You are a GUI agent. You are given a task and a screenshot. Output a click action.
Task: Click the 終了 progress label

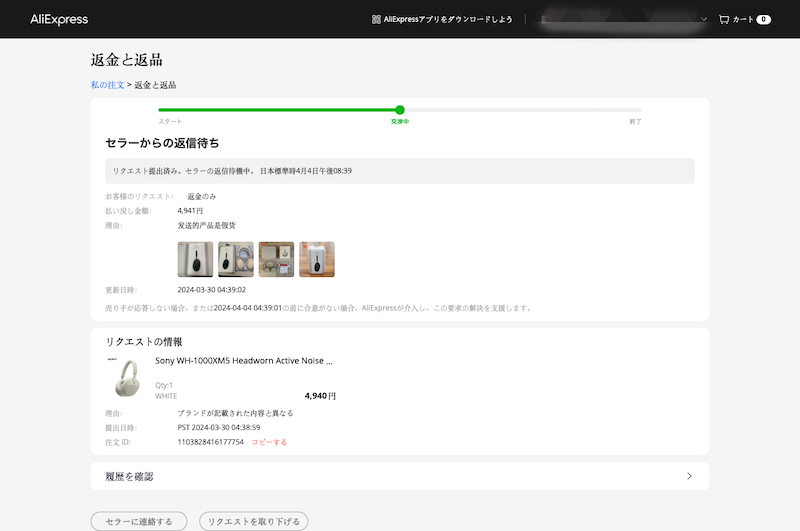[635, 121]
